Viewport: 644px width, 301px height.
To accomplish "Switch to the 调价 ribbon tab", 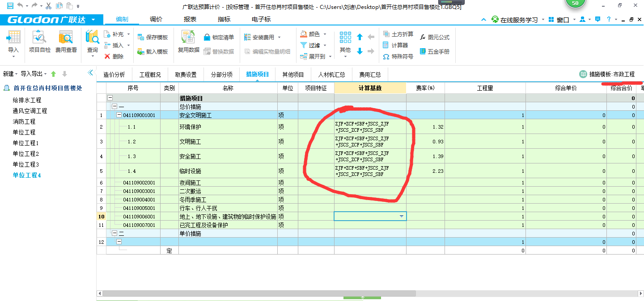I will tap(156, 20).
